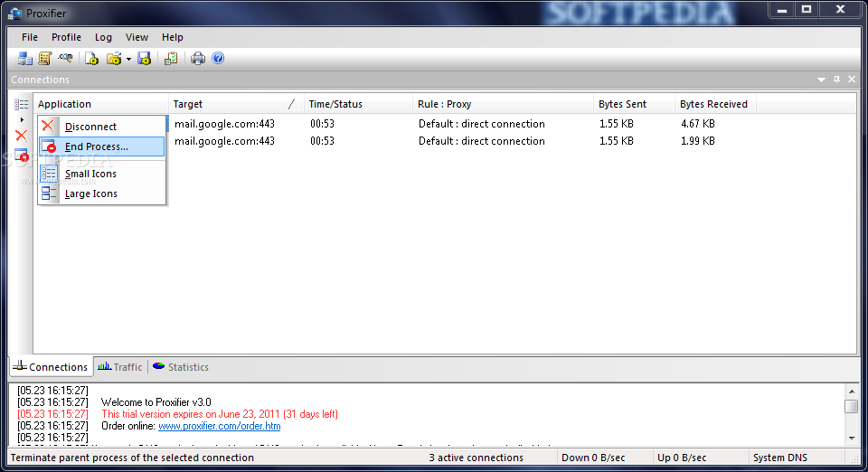Screen dimensions: 868x472
Task: Click the list view icon in side toolbar
Action: (x=22, y=104)
